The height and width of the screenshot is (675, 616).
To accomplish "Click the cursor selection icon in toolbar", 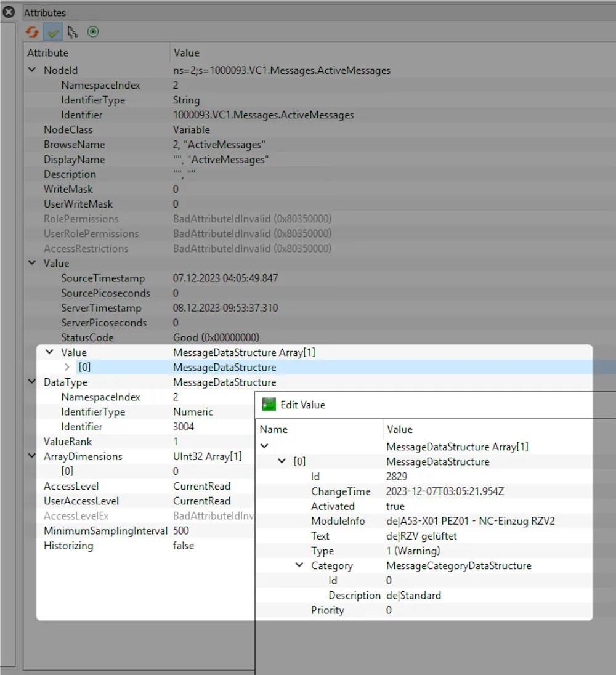I will [x=73, y=32].
